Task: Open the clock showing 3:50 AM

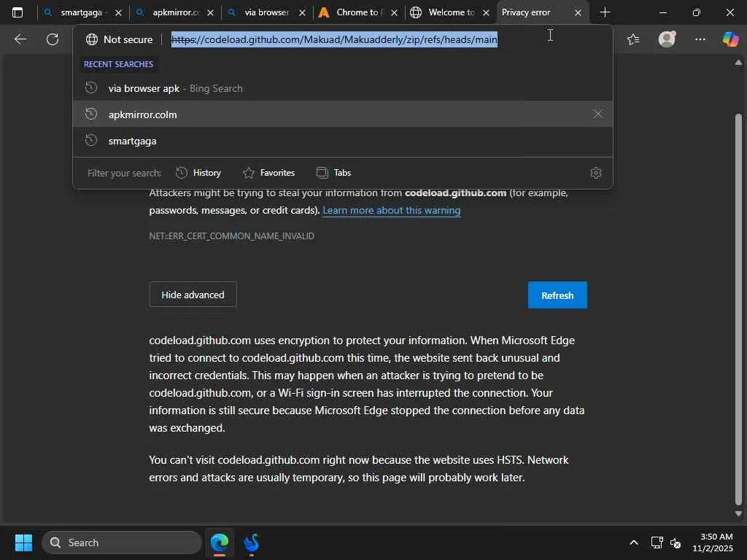Action: pos(713,542)
